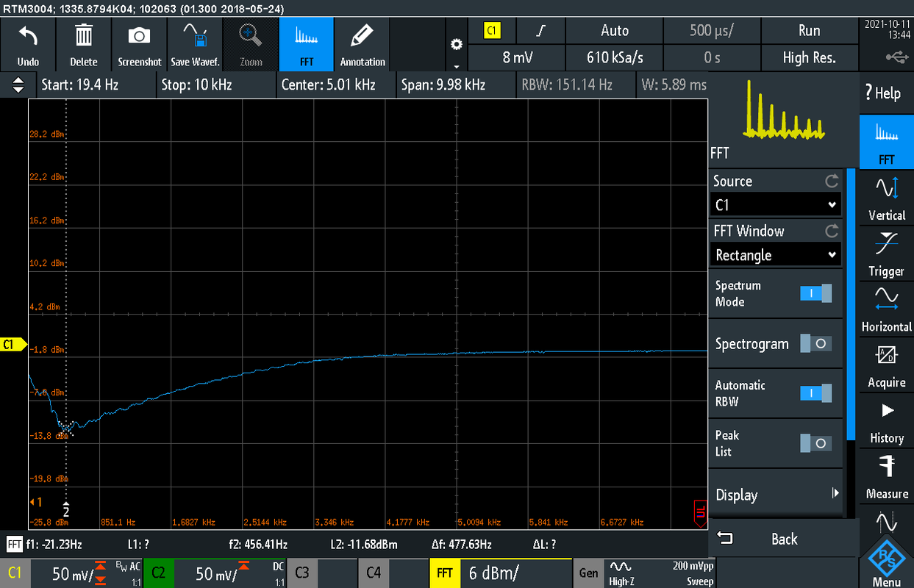Open the Source C1 dropdown

click(x=776, y=205)
